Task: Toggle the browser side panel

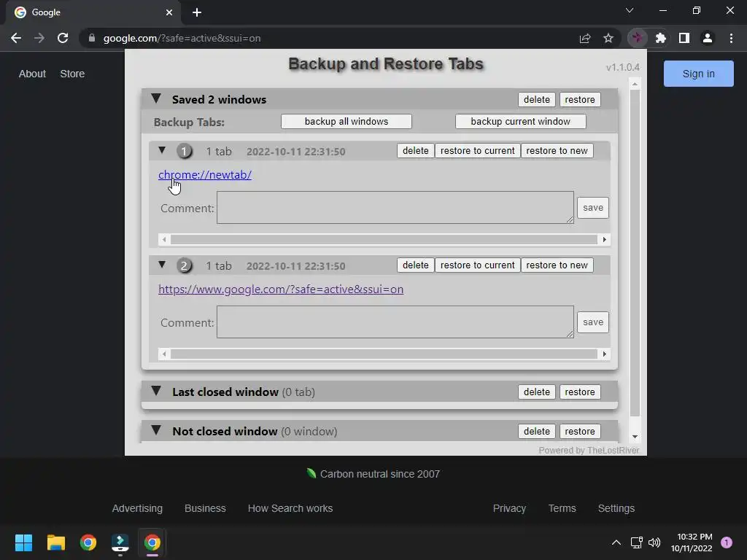Action: [x=684, y=38]
